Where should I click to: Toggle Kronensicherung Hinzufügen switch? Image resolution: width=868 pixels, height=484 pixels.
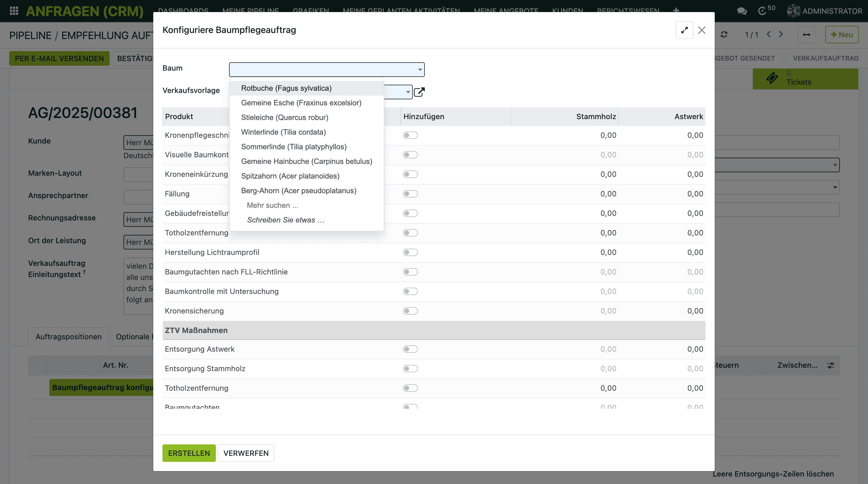(410, 311)
